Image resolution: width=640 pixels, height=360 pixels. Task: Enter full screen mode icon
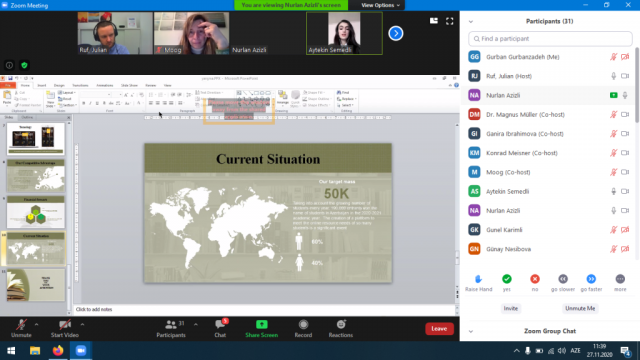(449, 21)
